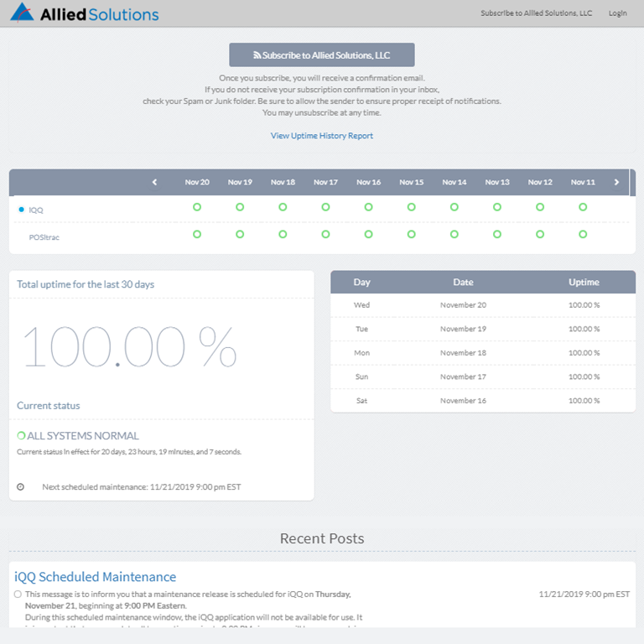Open the Login link
The image size is (644, 644).
tap(618, 13)
